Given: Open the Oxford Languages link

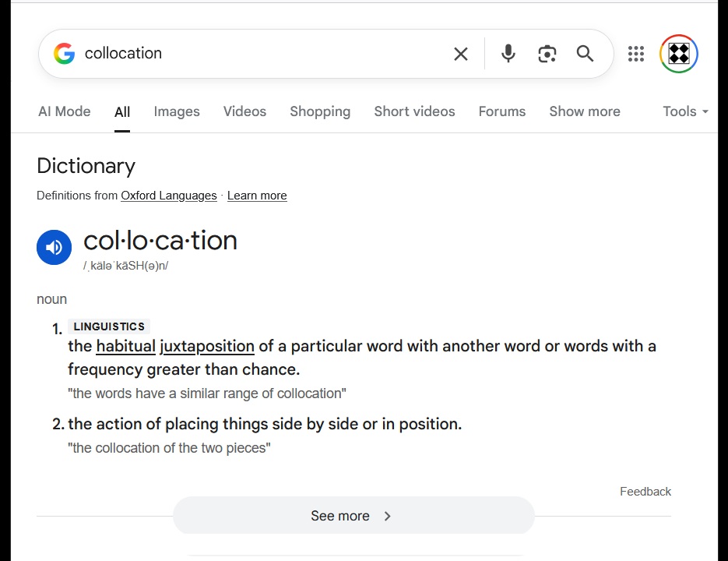Looking at the screenshot, I should pos(168,196).
